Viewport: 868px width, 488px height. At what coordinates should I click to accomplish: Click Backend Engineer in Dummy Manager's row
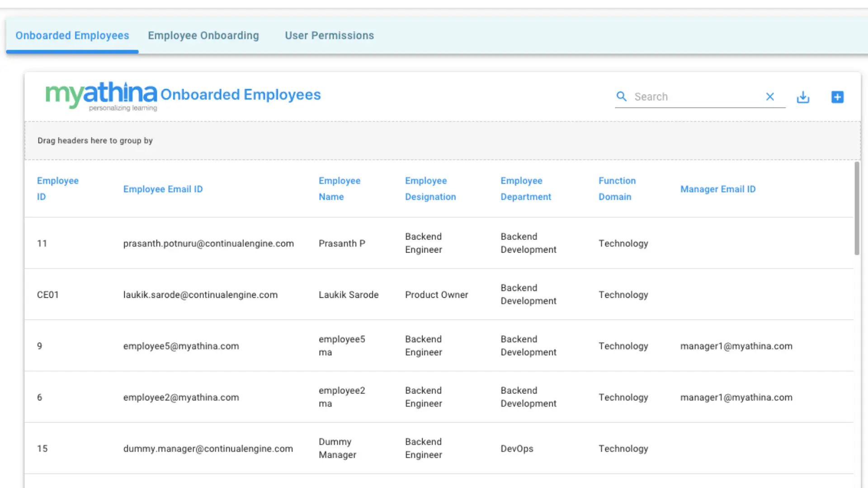coord(424,448)
